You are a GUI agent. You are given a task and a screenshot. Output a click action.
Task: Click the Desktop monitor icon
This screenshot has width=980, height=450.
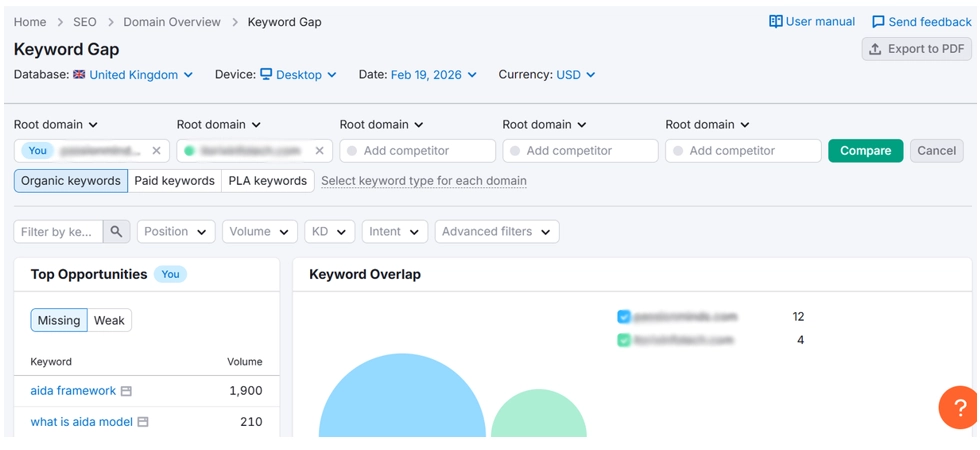click(266, 74)
